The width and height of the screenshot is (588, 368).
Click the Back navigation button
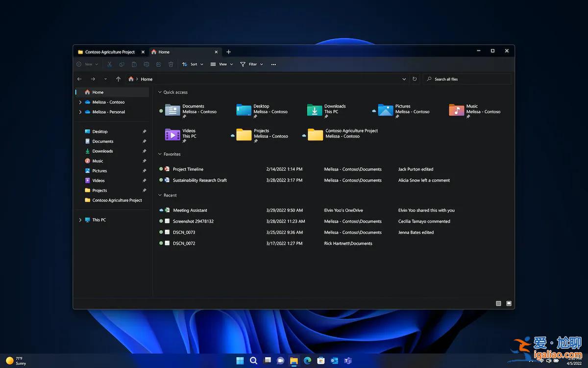click(x=79, y=79)
